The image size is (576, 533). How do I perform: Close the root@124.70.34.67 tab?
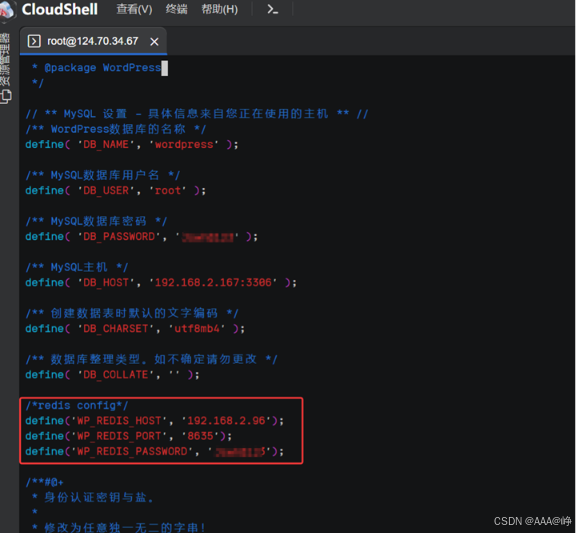154,42
